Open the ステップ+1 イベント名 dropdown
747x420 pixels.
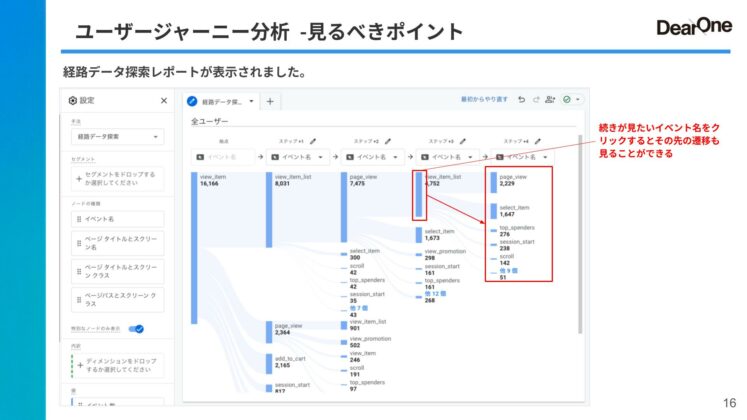(x=297, y=157)
